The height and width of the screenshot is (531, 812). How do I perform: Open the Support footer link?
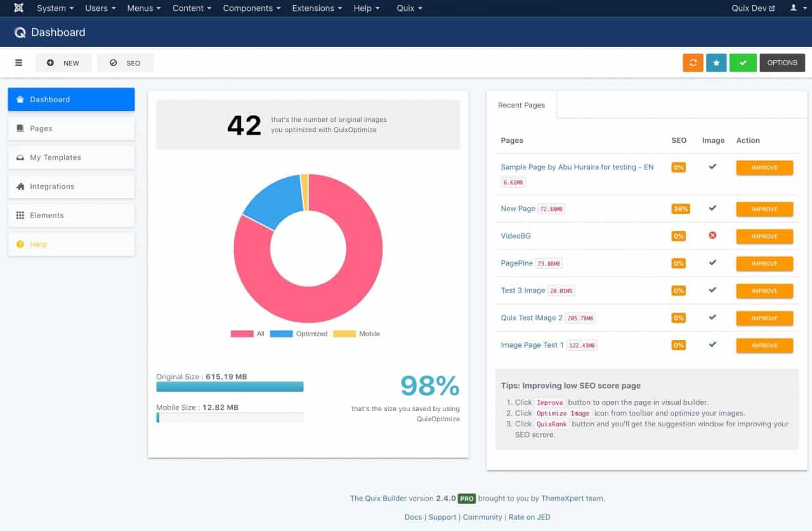pyautogui.click(x=442, y=517)
